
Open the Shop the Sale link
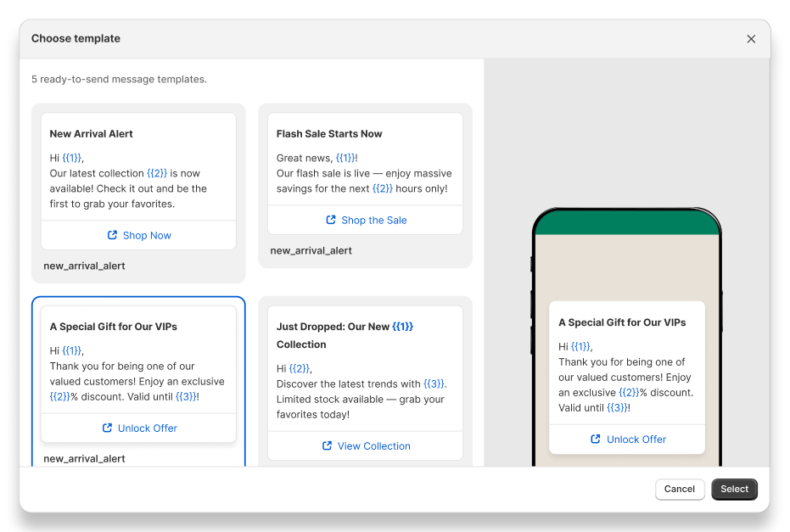[x=373, y=220]
